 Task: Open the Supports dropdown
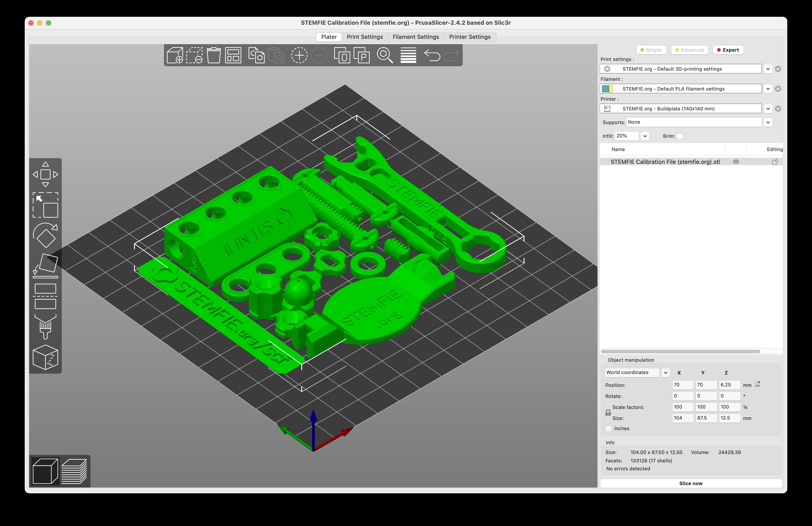(768, 122)
